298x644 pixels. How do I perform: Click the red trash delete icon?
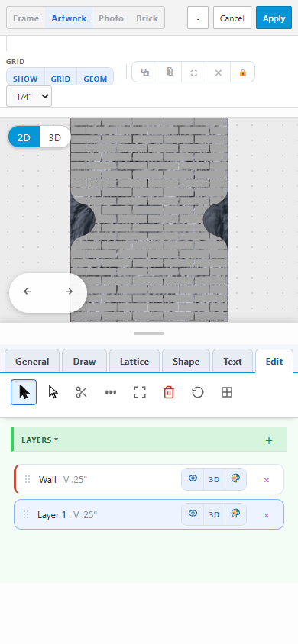point(169,392)
